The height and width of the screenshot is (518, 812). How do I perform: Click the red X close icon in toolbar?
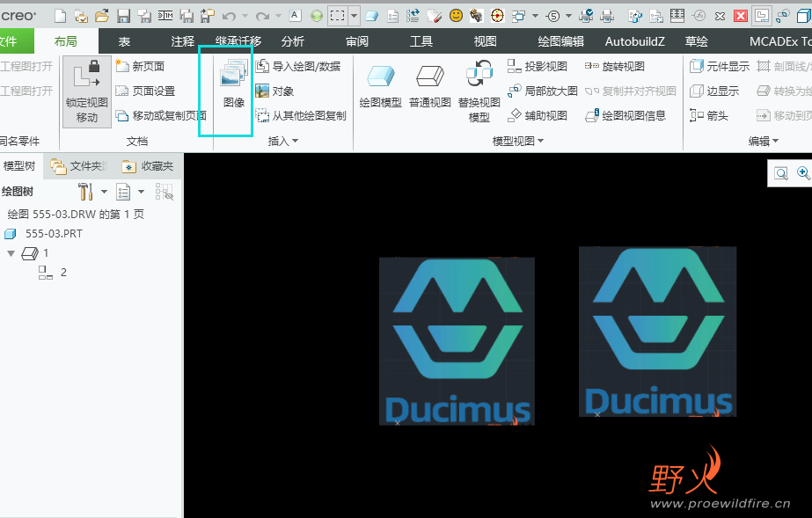(741, 16)
